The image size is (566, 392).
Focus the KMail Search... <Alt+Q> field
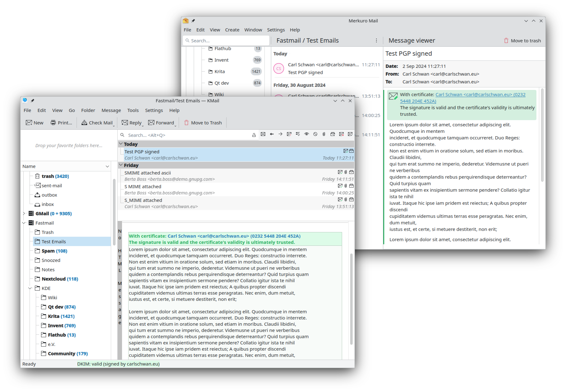tap(189, 135)
